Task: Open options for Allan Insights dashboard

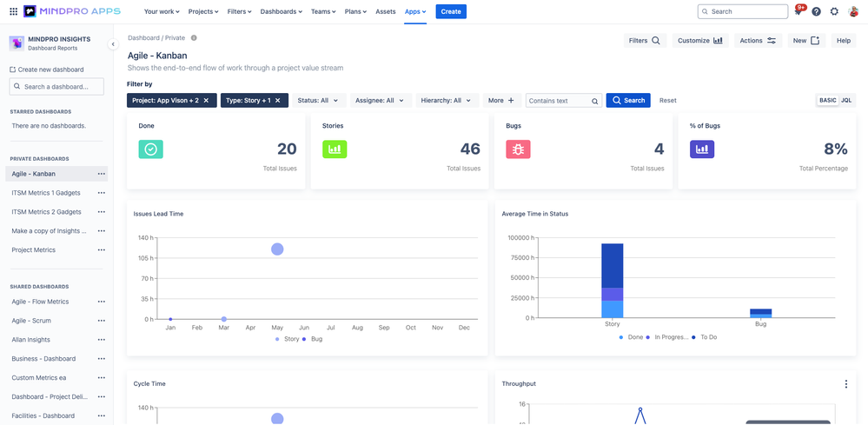Action: pyautogui.click(x=102, y=340)
